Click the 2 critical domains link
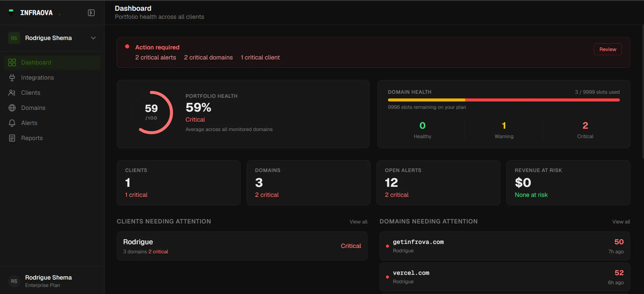 click(x=208, y=57)
